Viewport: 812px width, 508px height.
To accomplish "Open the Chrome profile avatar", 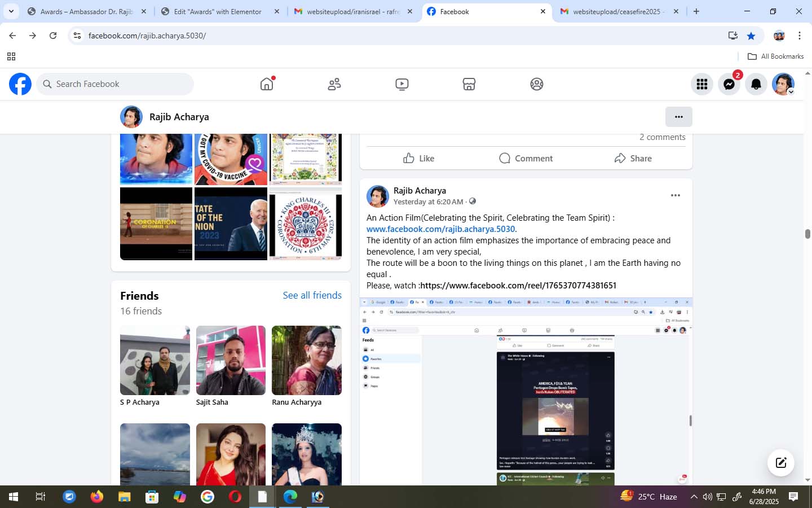I will [x=779, y=36].
